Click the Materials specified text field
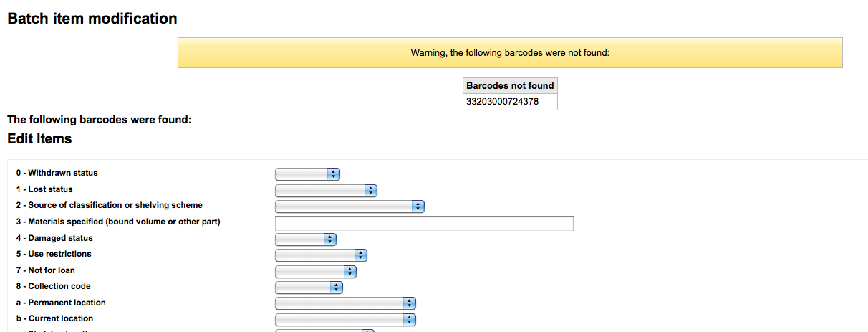Image resolution: width=868 pixels, height=332 pixels. [424, 223]
